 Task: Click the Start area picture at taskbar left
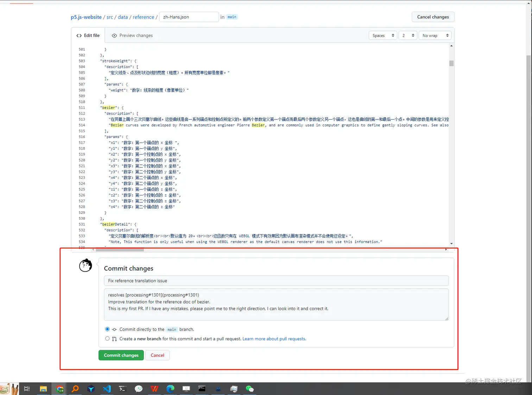(x=9, y=389)
